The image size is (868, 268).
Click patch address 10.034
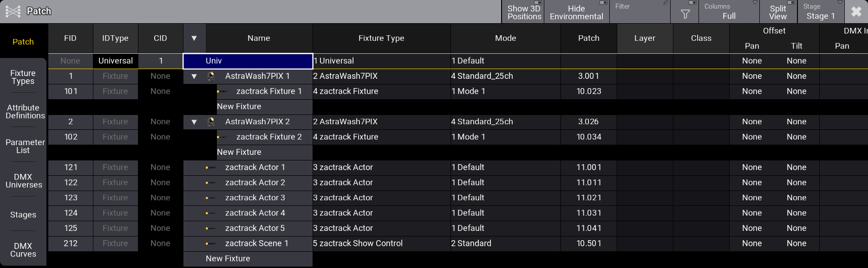click(588, 137)
